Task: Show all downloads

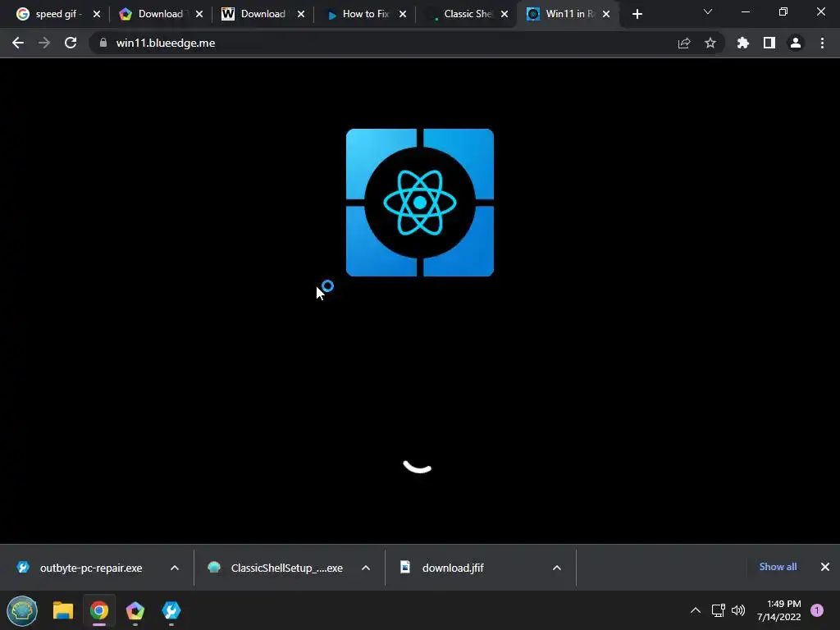Action: pyautogui.click(x=778, y=567)
